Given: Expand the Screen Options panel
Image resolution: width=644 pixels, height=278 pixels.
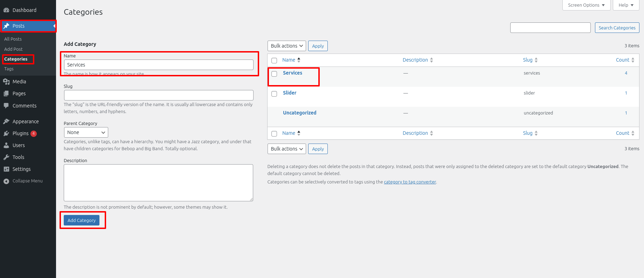Looking at the screenshot, I should tap(586, 5).
